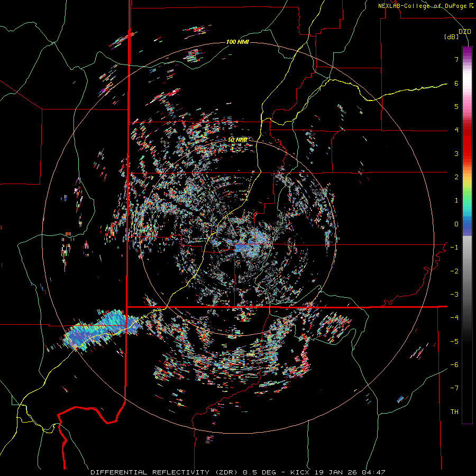476x476 pixels.
Task: Click the "04:47" timestamp
Action: point(373,472)
